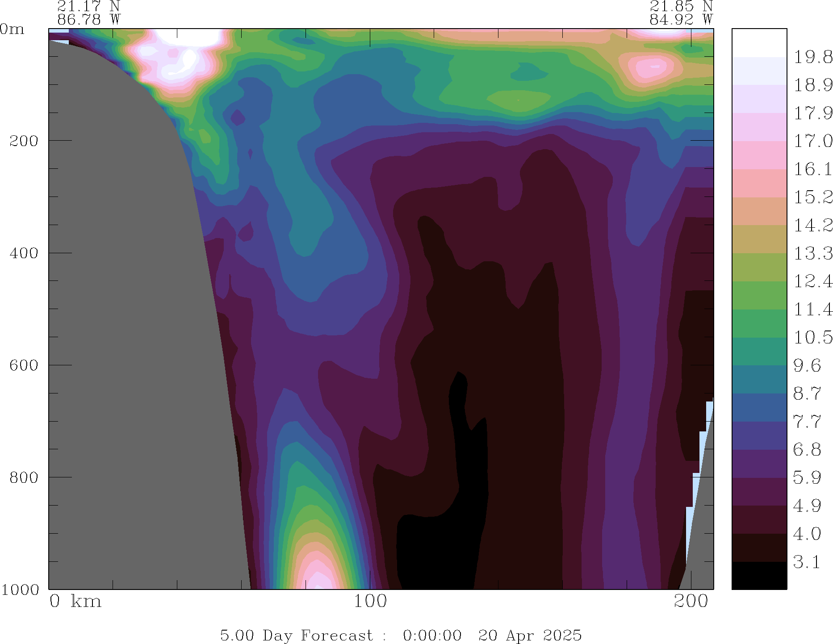Click the 0 km distance label
The height and width of the screenshot is (644, 833).
click(75, 602)
